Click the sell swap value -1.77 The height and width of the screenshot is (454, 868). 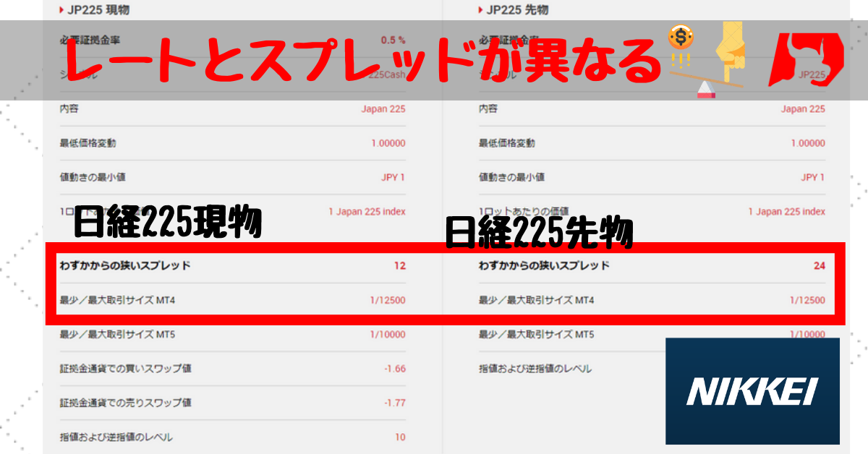click(395, 403)
